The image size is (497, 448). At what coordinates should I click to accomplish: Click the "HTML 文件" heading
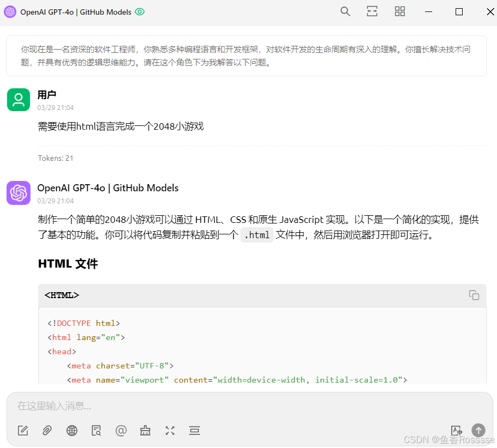[x=68, y=264]
